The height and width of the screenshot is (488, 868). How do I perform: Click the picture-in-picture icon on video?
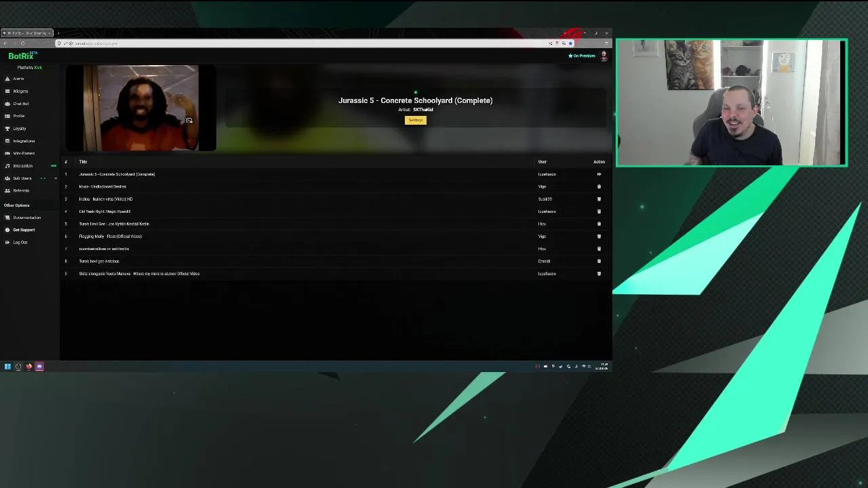[x=189, y=121]
